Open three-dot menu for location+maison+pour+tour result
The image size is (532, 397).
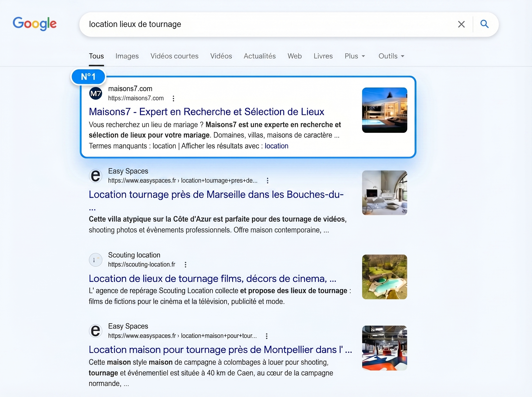[267, 336]
